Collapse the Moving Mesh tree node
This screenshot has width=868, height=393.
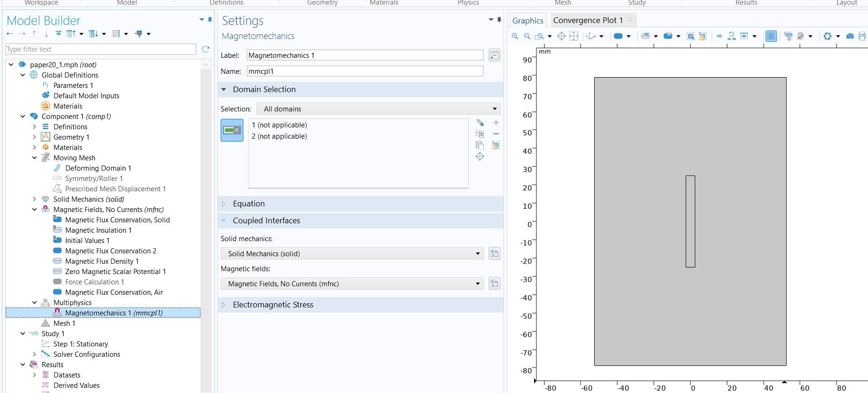click(x=34, y=158)
